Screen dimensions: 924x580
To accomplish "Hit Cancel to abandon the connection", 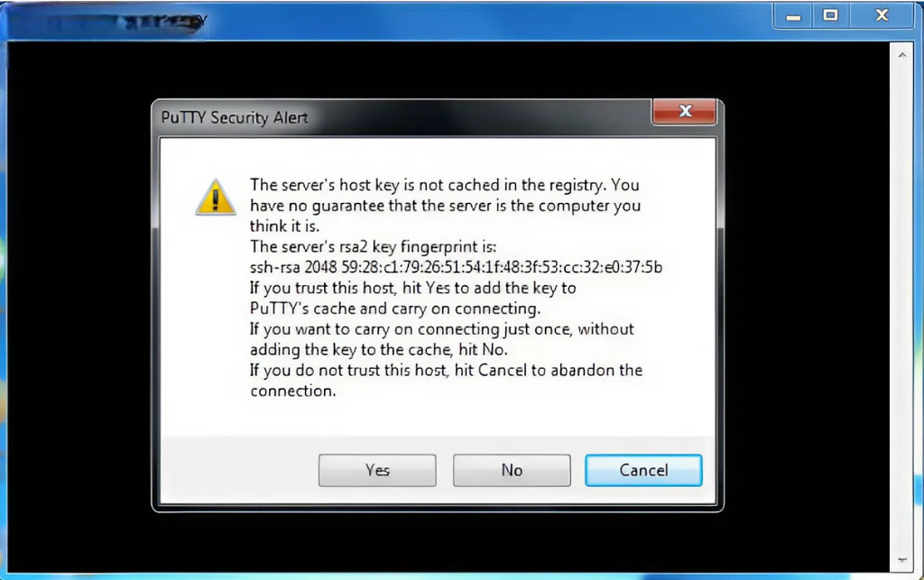I will point(643,470).
